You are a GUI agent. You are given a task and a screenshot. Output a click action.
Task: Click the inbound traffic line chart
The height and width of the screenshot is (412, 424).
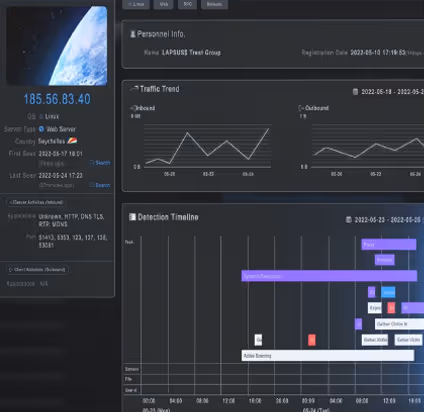click(207, 146)
